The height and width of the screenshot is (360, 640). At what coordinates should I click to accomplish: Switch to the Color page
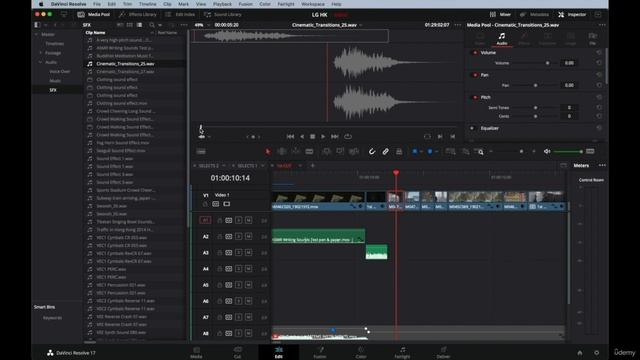(361, 352)
